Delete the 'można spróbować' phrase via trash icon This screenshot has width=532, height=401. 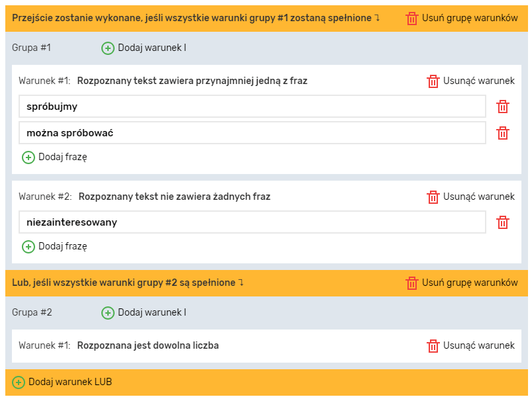503,133
